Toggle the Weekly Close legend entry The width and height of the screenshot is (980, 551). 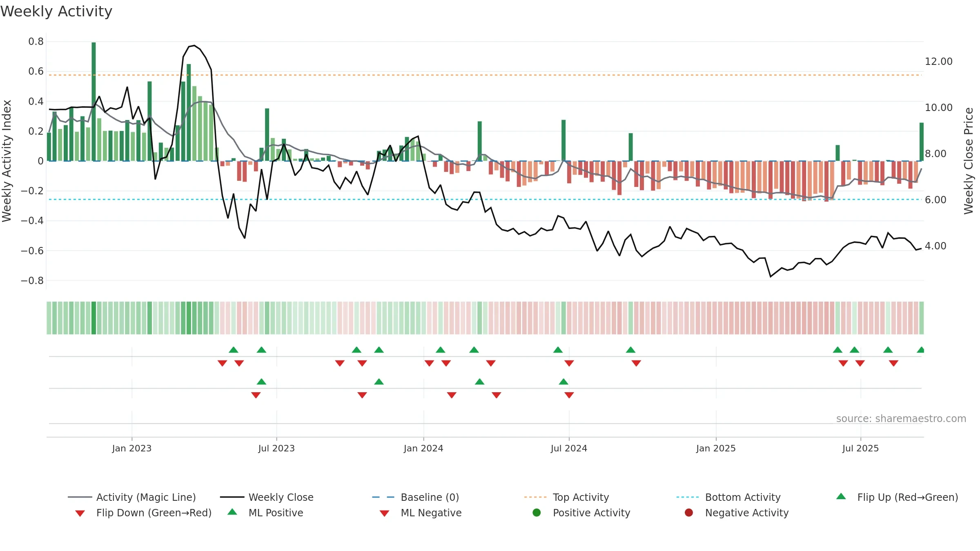coord(267,497)
